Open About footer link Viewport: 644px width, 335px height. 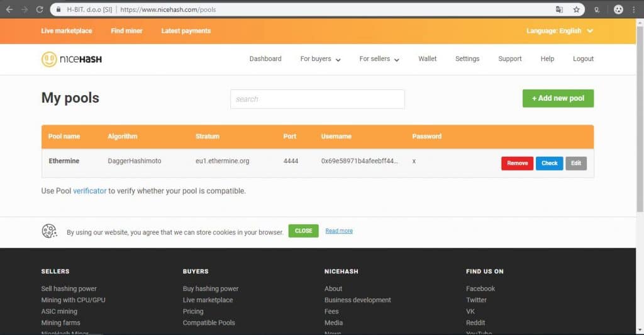click(x=333, y=288)
